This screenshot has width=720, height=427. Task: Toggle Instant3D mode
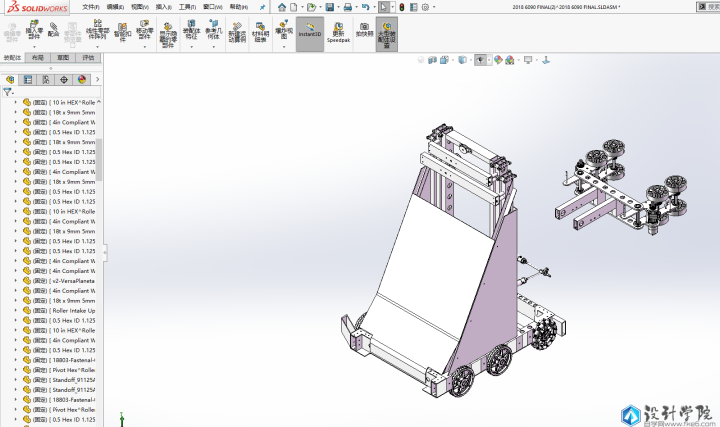point(310,30)
